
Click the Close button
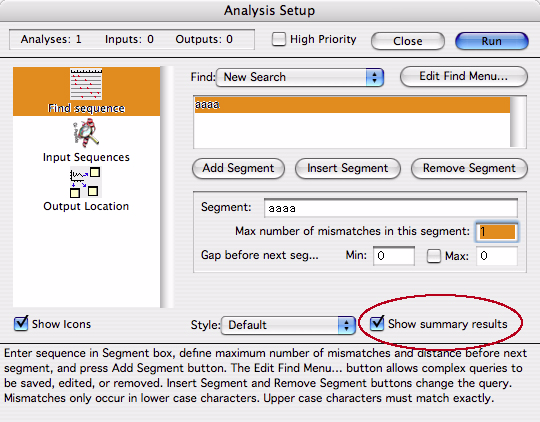[x=408, y=41]
